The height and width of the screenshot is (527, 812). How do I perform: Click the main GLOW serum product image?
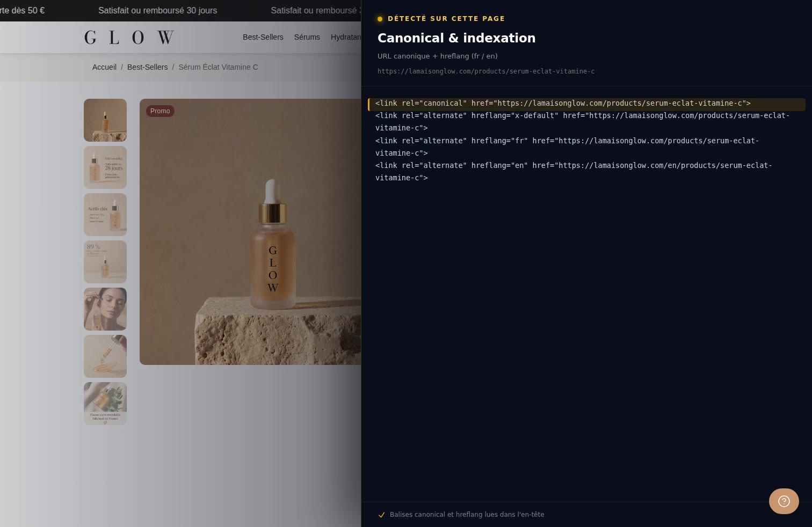250,232
